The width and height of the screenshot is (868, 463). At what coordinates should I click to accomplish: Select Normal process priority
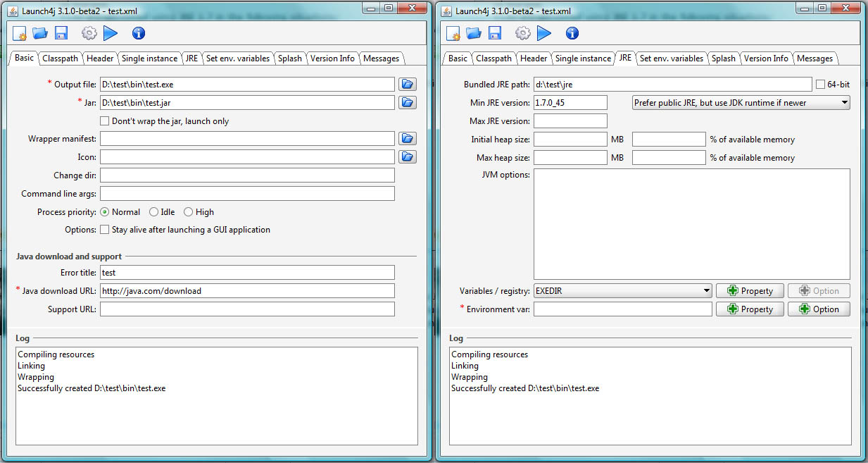click(x=105, y=212)
